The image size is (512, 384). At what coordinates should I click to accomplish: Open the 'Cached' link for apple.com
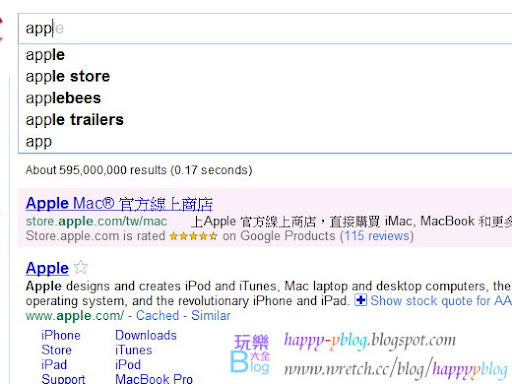pyautogui.click(x=157, y=315)
